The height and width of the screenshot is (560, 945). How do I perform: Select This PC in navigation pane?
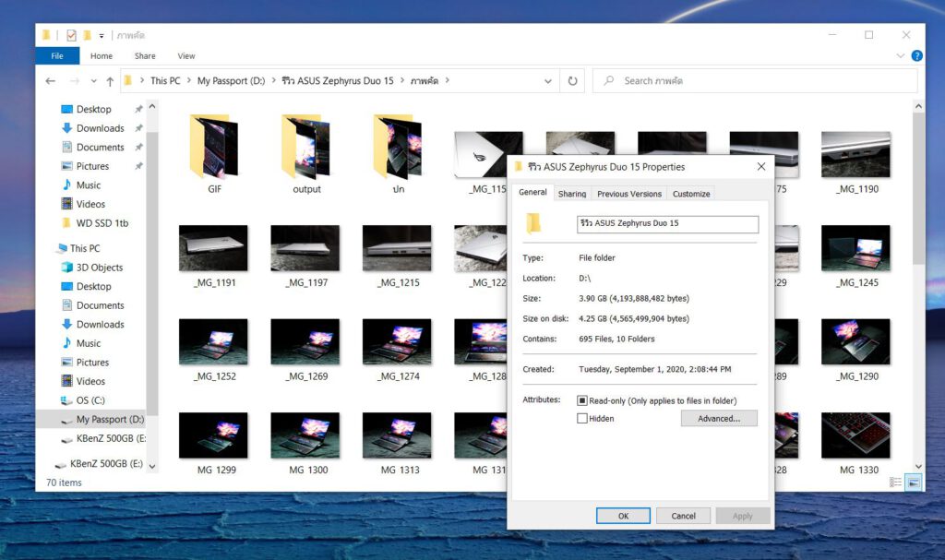tap(85, 248)
